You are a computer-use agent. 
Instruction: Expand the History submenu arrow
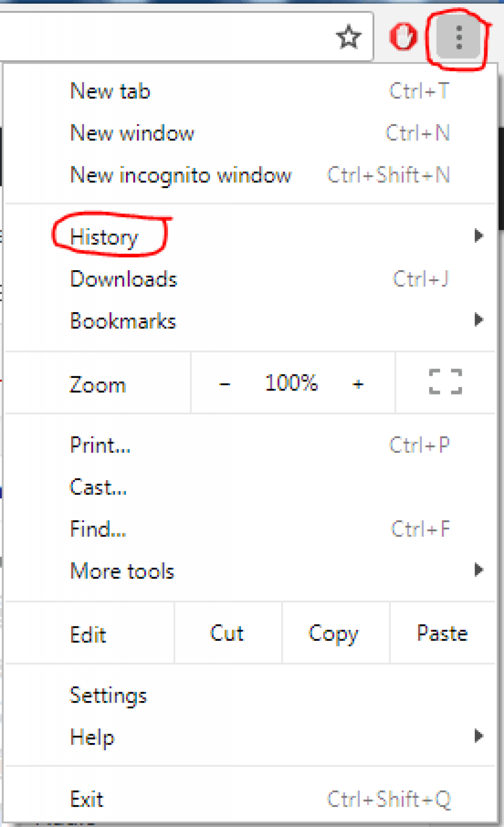(479, 235)
